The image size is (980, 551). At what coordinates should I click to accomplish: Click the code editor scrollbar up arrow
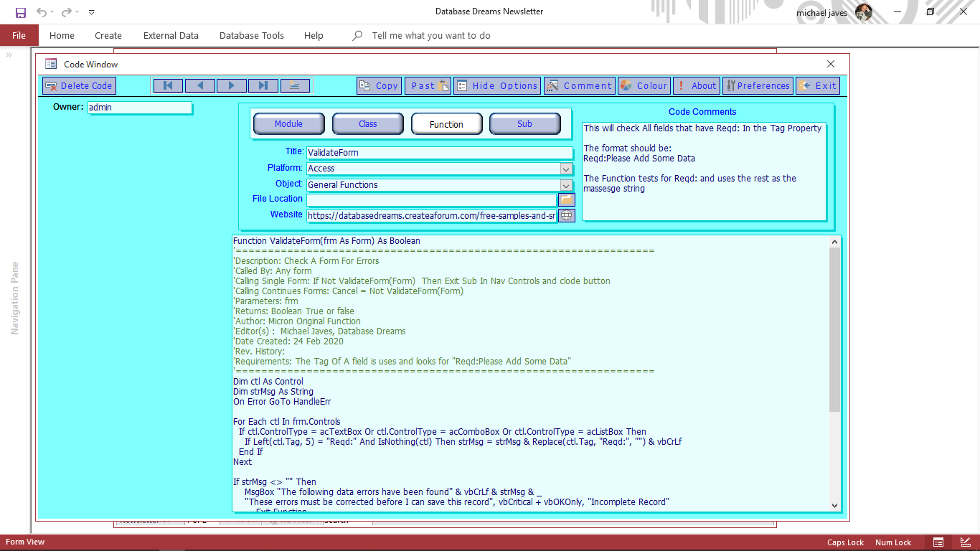tap(834, 242)
